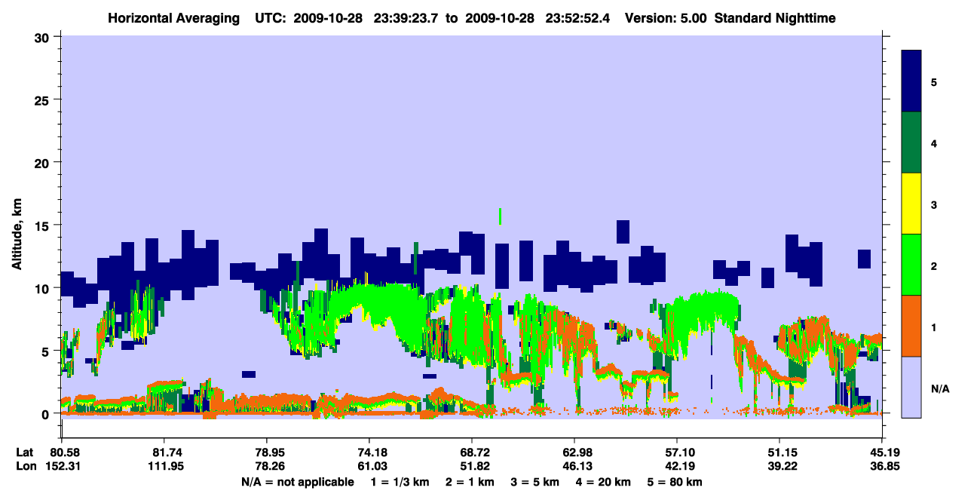This screenshot has height=503, width=980.
Task: Click the 'Lon' row label
Action: 26,467
